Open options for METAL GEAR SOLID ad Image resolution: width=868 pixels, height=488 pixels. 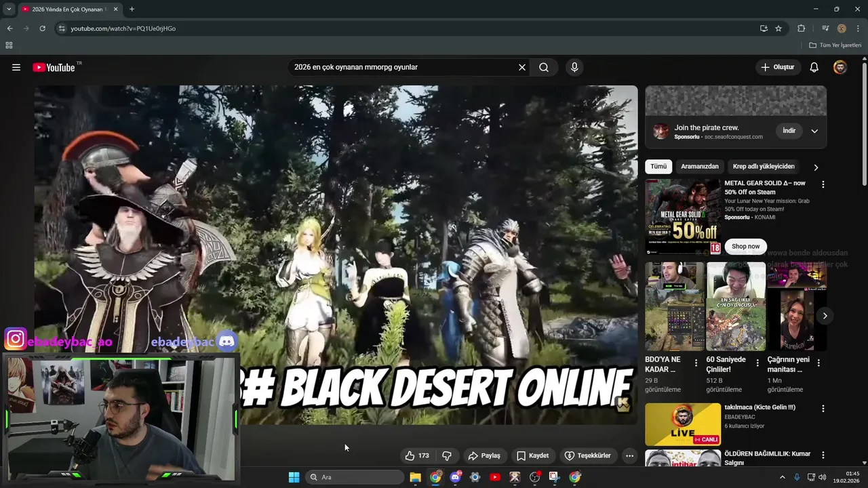[x=823, y=184]
